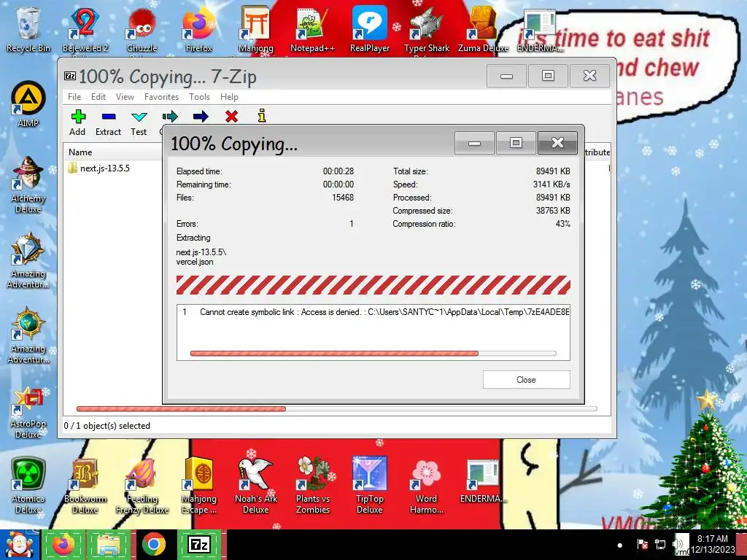The width and height of the screenshot is (747, 560).
Task: Open Firefox from the taskbar
Action: 64,545
